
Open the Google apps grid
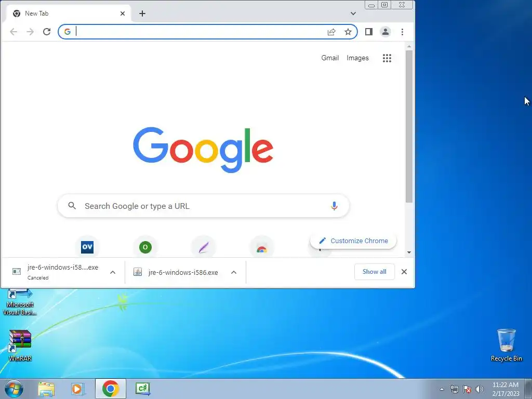(387, 58)
